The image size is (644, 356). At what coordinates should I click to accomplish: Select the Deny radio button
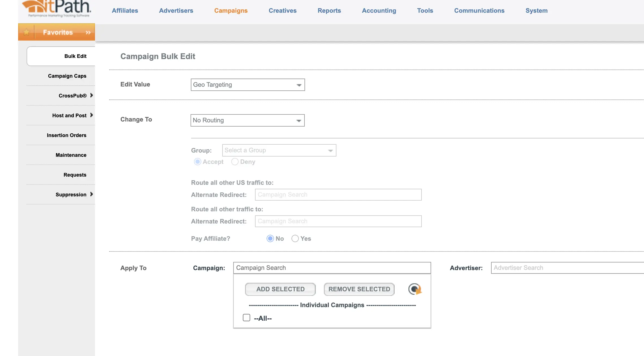click(x=235, y=162)
